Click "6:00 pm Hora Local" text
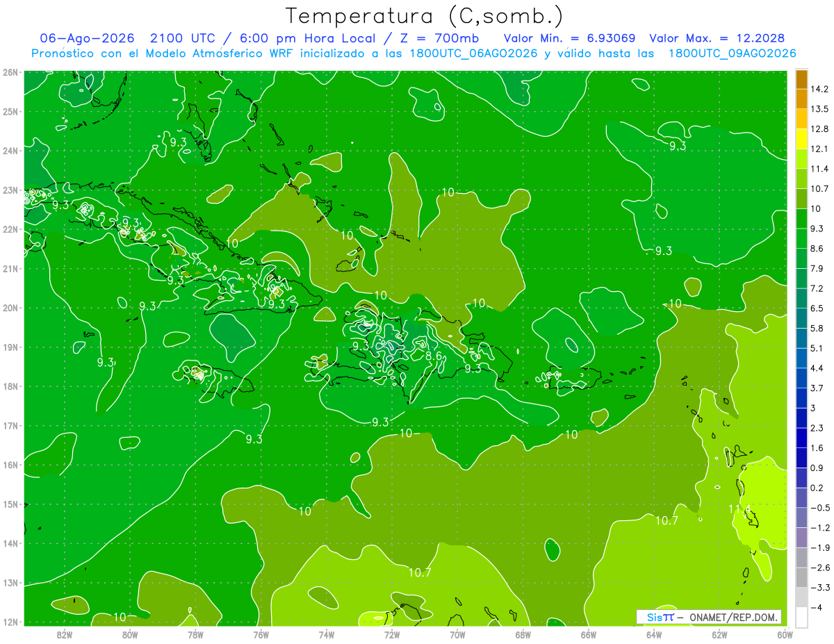The height and width of the screenshot is (644, 834). [x=309, y=38]
